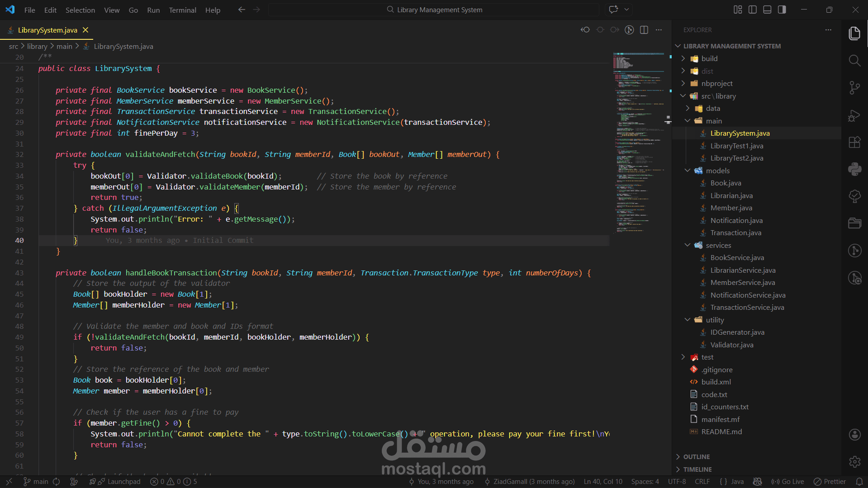868x488 pixels.
Task: Open the Copilot chat dropdown arrow
Action: click(x=626, y=9)
